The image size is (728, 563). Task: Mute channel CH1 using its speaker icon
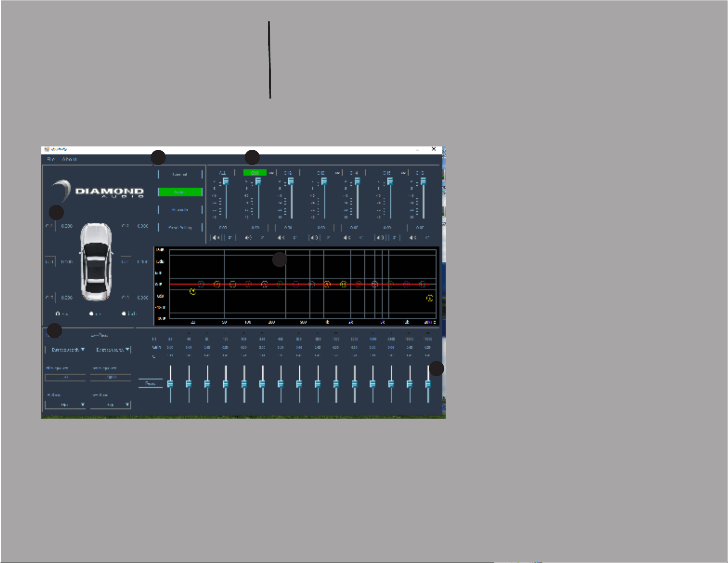(248, 237)
